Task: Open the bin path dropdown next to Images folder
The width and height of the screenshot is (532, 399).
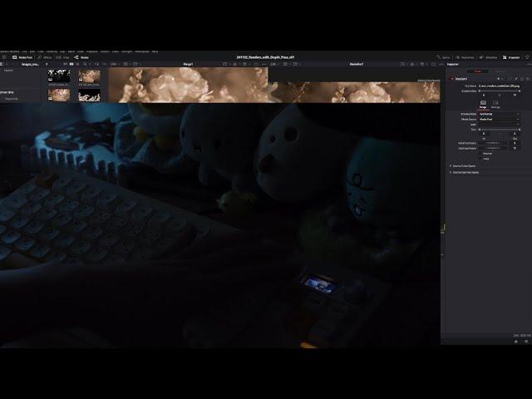Action: [47, 64]
